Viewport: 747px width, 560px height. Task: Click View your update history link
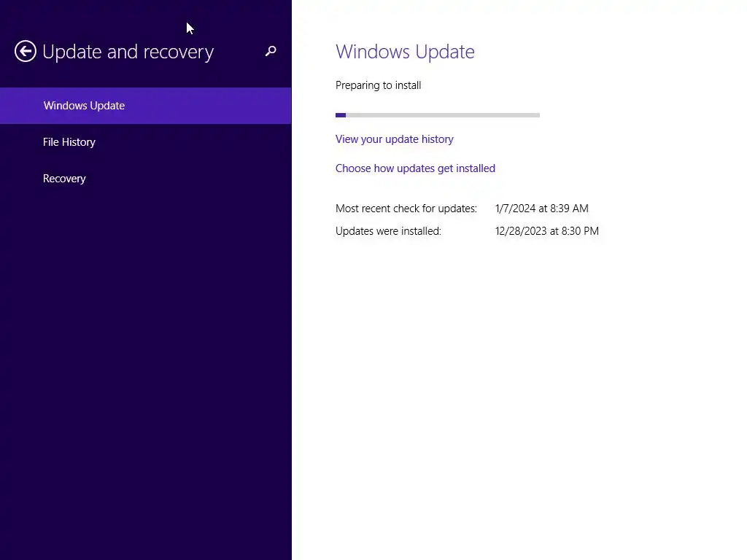394,139
